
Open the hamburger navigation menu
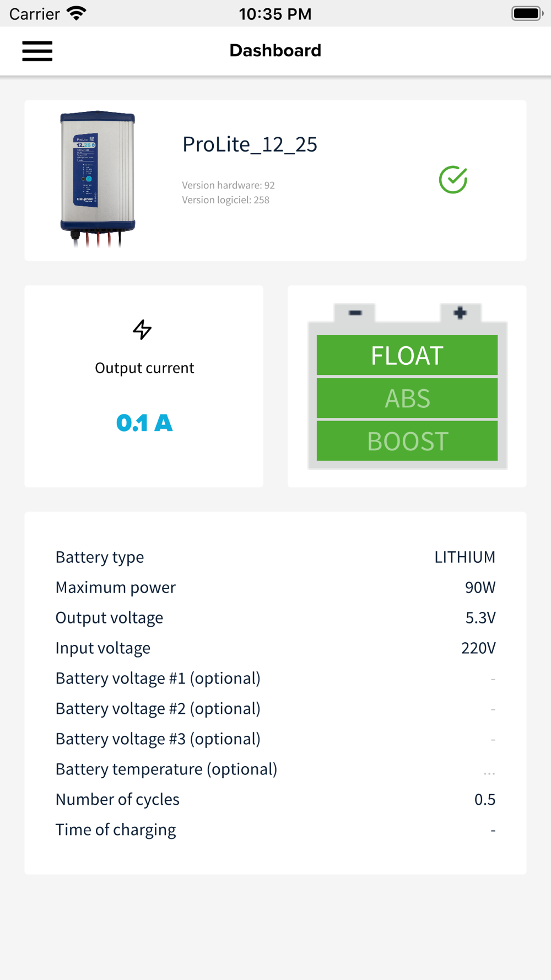[x=37, y=51]
